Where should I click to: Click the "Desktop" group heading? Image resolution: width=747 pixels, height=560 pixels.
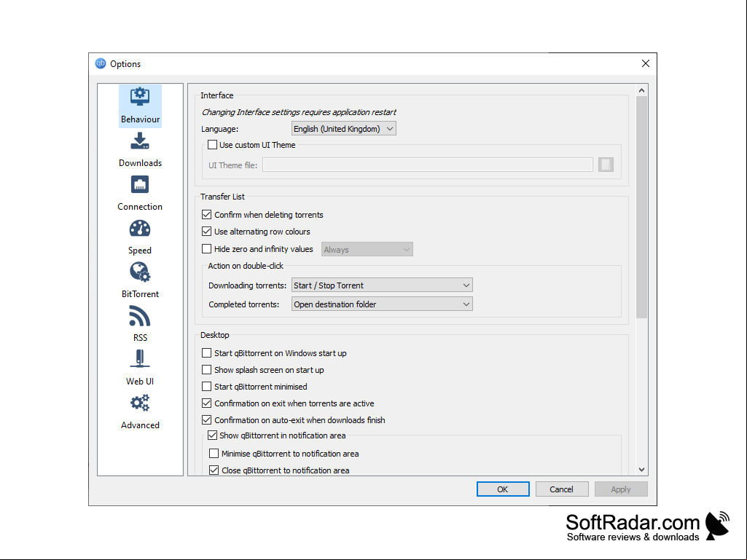pyautogui.click(x=215, y=335)
